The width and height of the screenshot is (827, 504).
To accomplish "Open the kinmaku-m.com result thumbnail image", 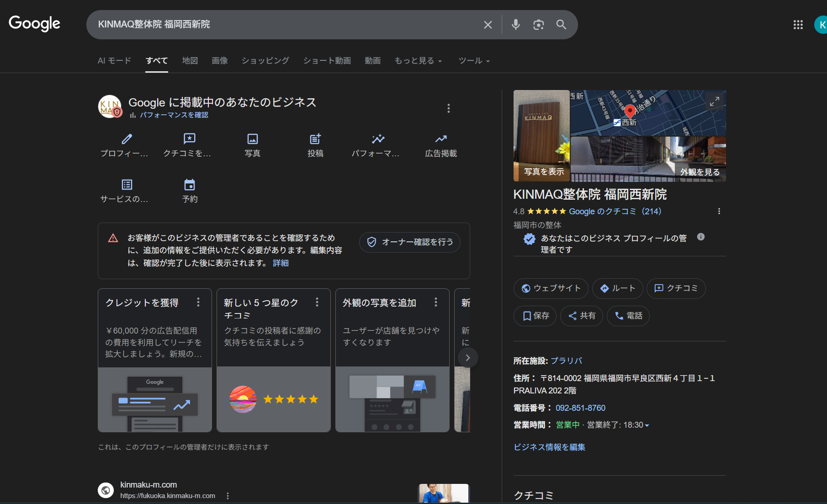I will point(444,493).
